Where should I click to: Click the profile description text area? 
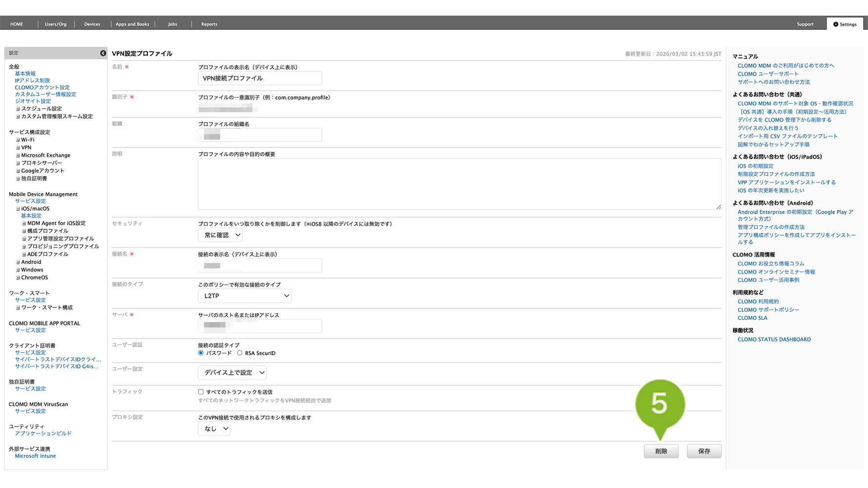coord(459,184)
